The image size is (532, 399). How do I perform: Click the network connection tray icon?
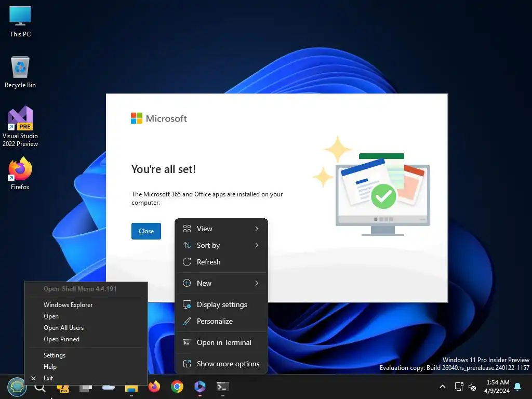(x=459, y=387)
